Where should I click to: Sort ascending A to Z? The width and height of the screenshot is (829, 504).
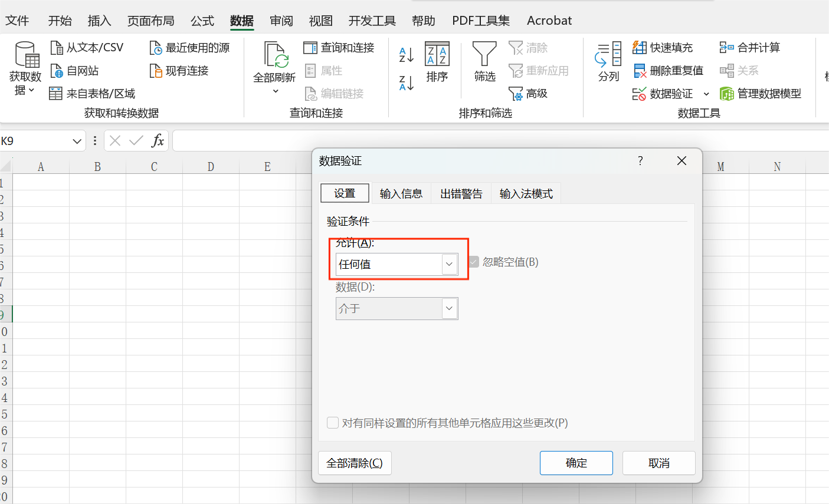[x=407, y=55]
